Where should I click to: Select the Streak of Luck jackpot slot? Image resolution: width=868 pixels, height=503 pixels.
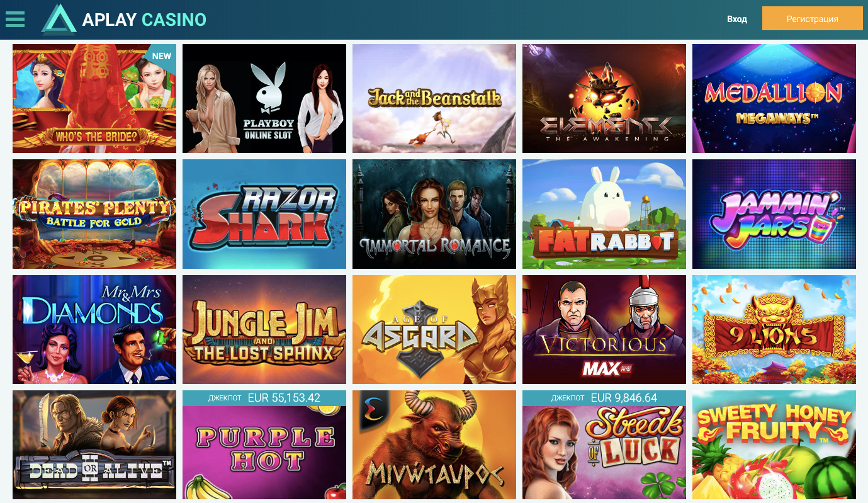[604, 444]
